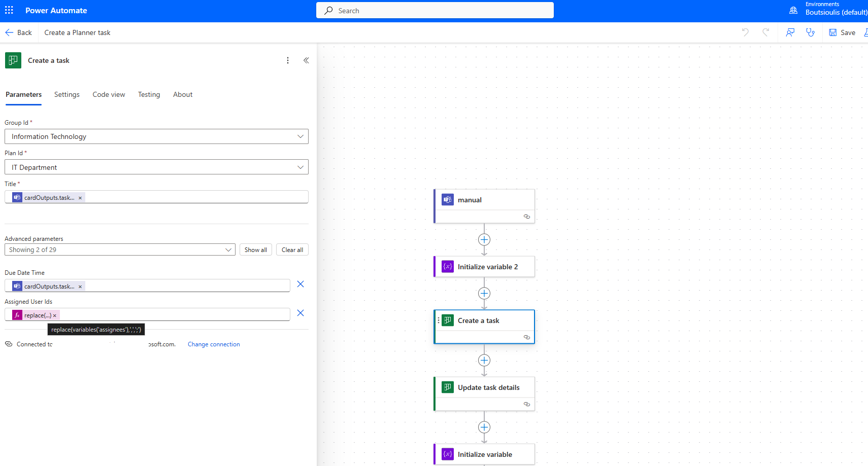The height and width of the screenshot is (466, 868).
Task: Open the Code view tab
Action: pyautogui.click(x=109, y=95)
